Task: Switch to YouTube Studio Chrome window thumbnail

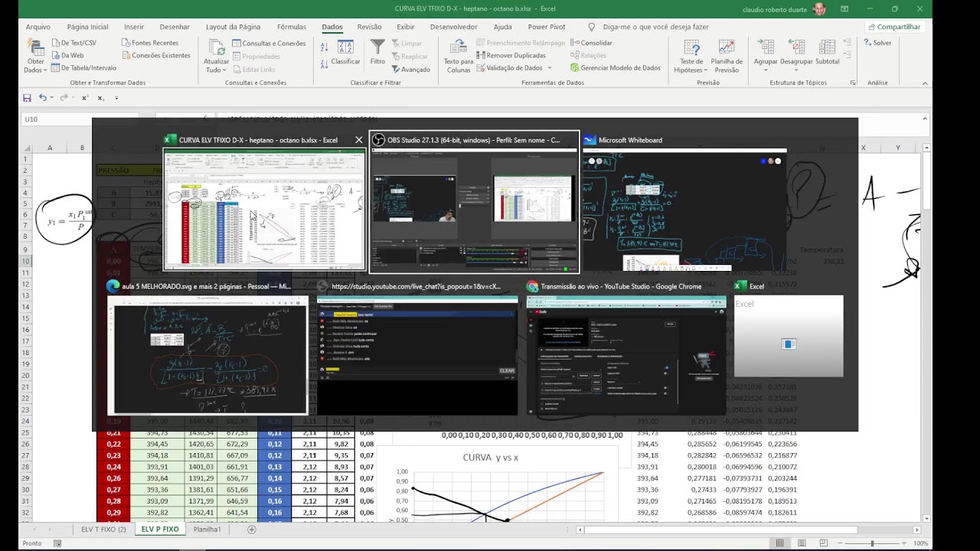Action: tap(626, 347)
